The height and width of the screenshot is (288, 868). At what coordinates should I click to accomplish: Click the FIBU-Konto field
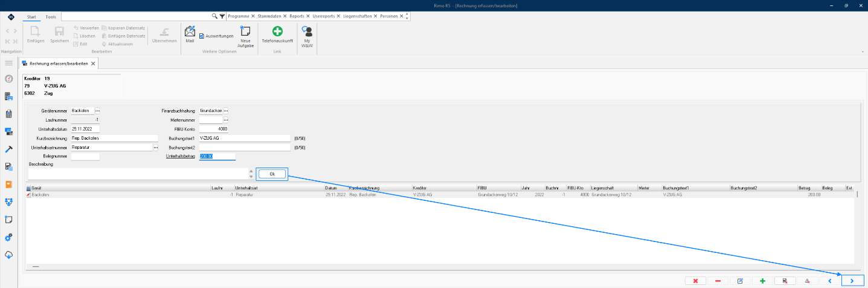coord(214,129)
